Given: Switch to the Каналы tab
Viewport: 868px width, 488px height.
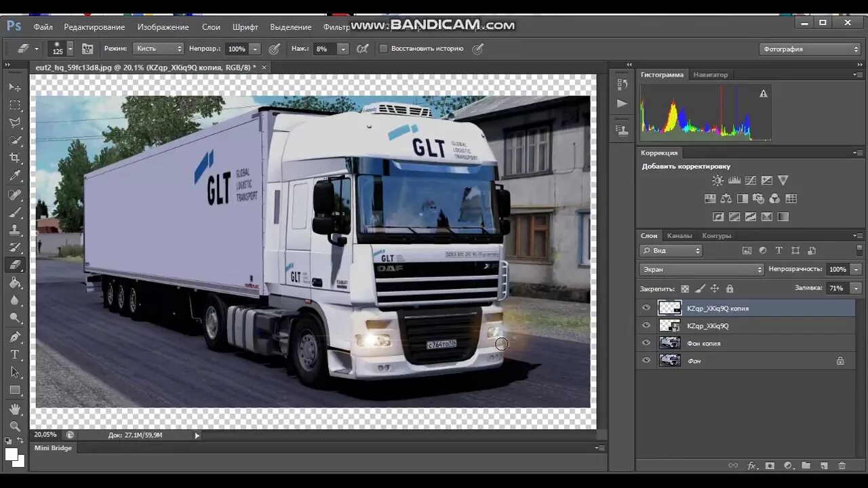Looking at the screenshot, I should [679, 236].
